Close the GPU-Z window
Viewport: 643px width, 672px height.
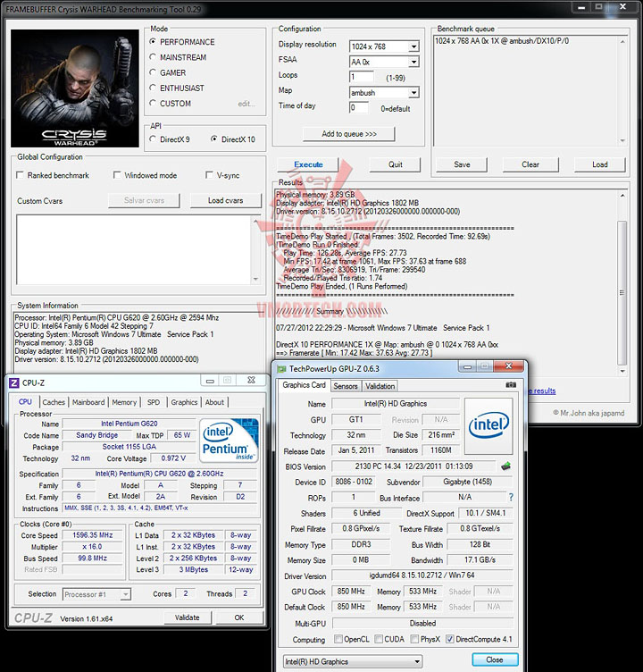tap(509, 366)
